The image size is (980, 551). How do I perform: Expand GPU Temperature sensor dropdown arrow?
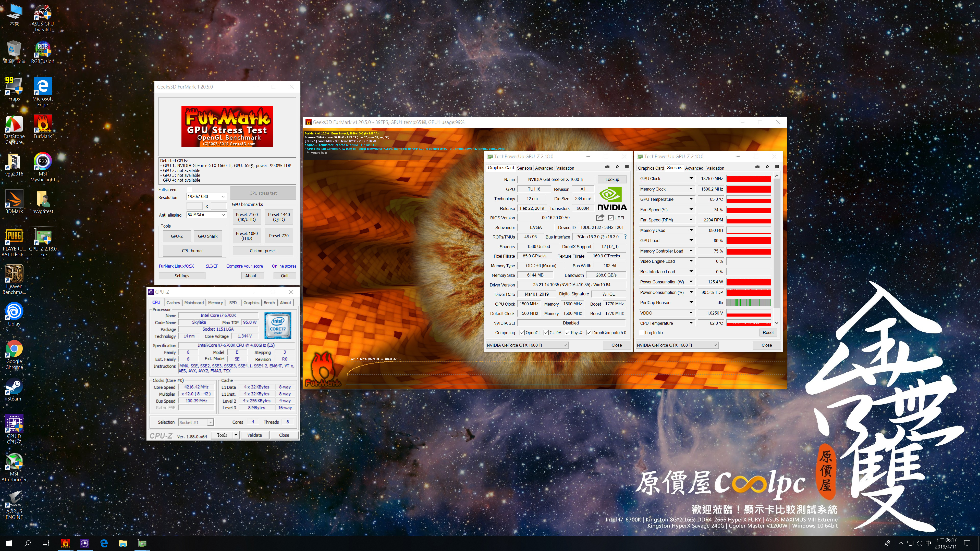click(691, 199)
